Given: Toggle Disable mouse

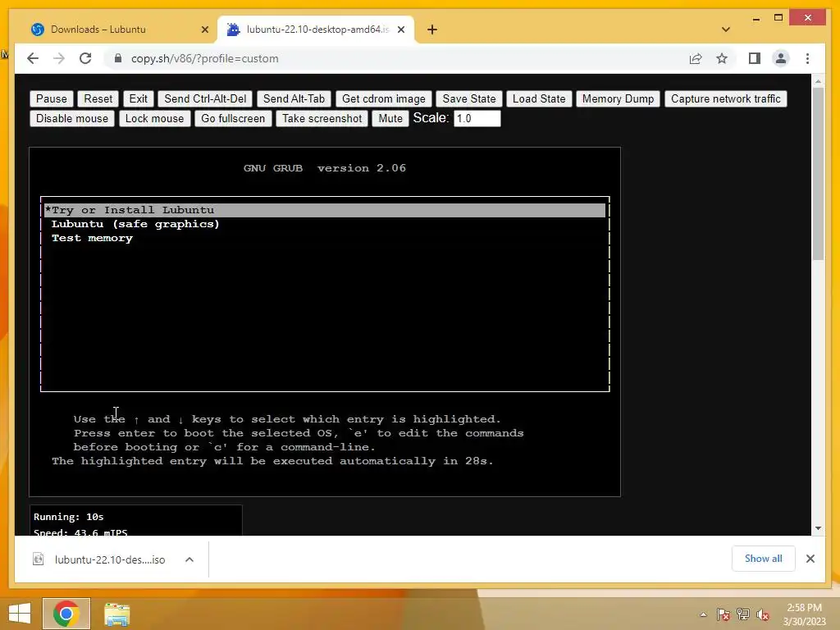Looking at the screenshot, I should point(72,118).
